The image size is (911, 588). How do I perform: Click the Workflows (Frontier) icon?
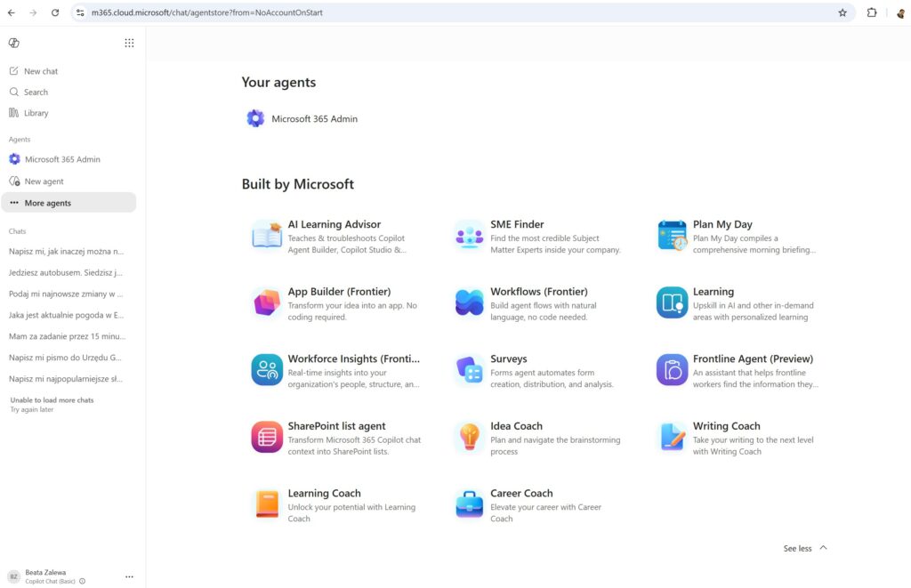[470, 302]
